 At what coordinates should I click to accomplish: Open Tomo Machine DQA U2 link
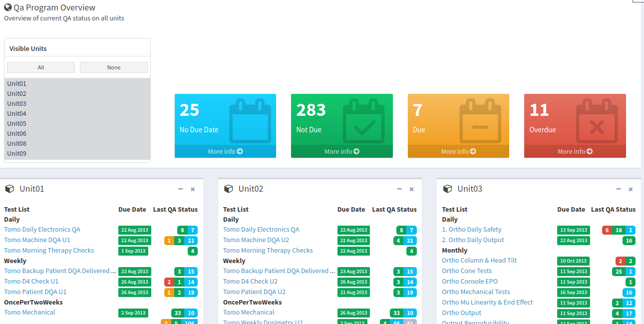click(256, 240)
